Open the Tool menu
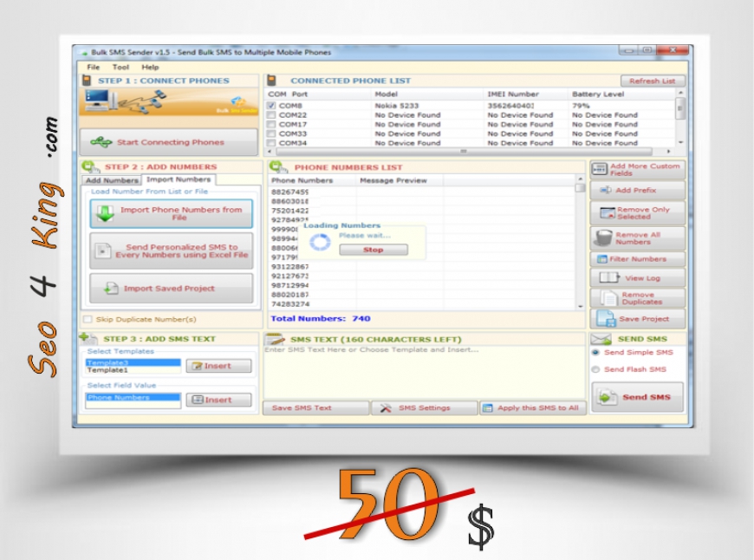This screenshot has height=560, width=754. [x=120, y=68]
